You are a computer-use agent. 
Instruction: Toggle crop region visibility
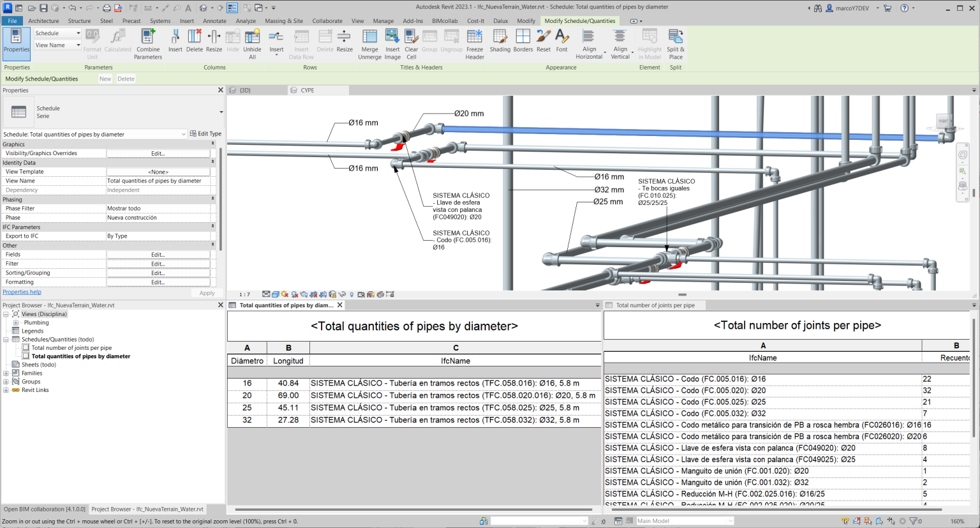322,294
